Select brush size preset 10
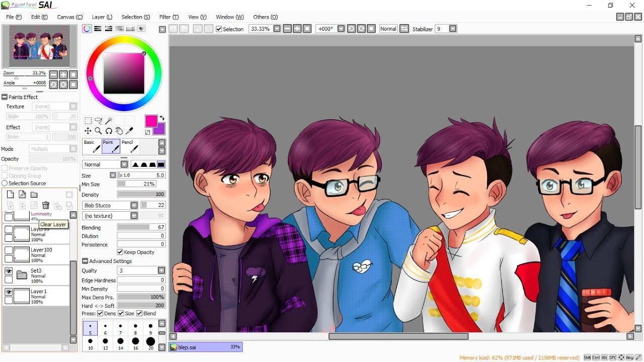644x362 pixels. [x=90, y=344]
